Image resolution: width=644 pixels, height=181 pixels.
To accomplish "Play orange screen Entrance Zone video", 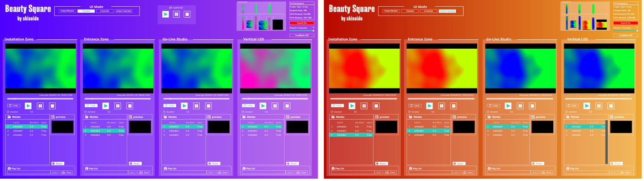I will [429, 106].
